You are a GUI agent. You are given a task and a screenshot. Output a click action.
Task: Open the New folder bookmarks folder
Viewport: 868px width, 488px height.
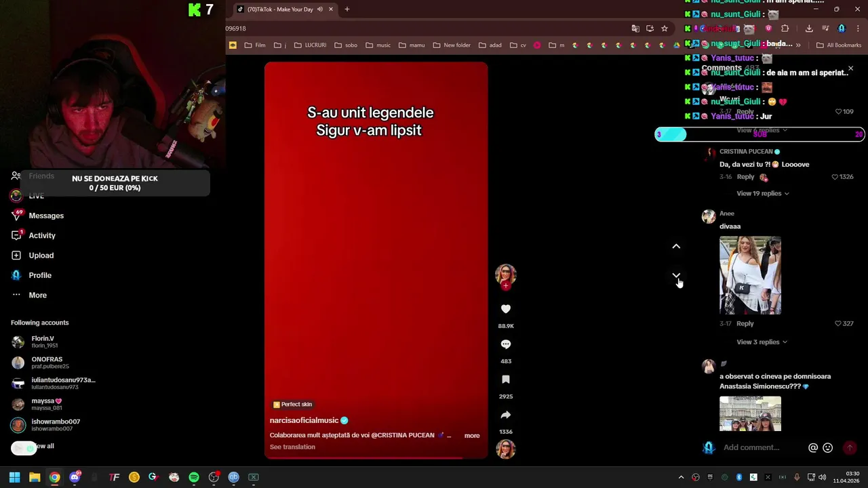(x=451, y=45)
